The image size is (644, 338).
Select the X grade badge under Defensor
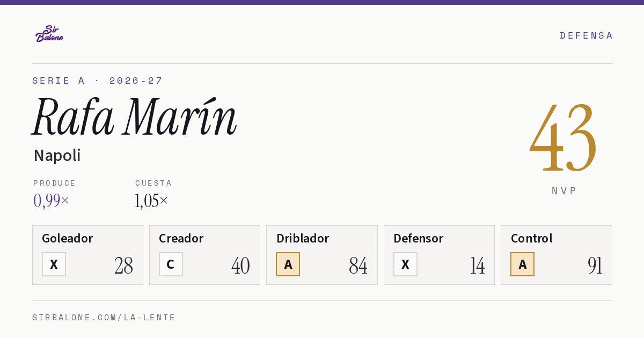(x=405, y=264)
